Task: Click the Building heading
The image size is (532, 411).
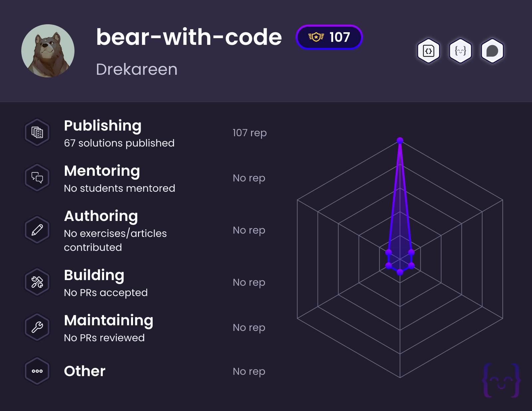Action: (x=94, y=275)
